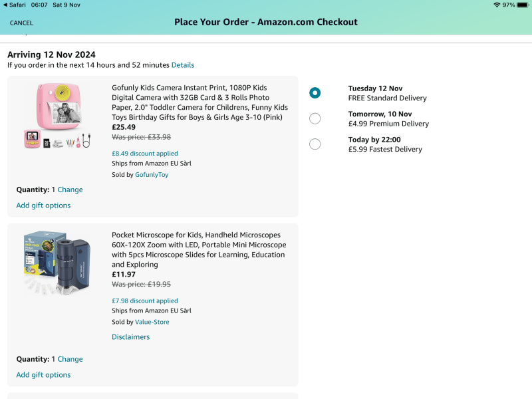Cancel the checkout
The height and width of the screenshot is (399, 532).
21,23
